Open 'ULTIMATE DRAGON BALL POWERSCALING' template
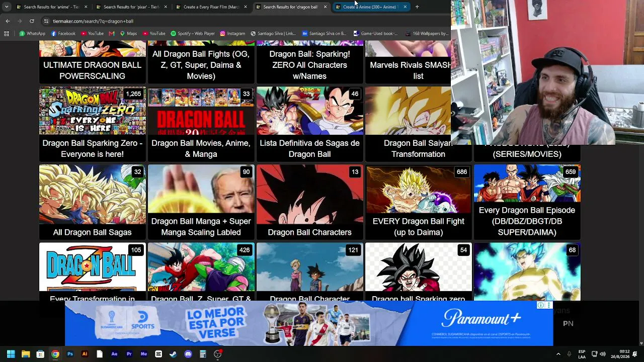The width and height of the screenshot is (644, 362). click(93, 62)
